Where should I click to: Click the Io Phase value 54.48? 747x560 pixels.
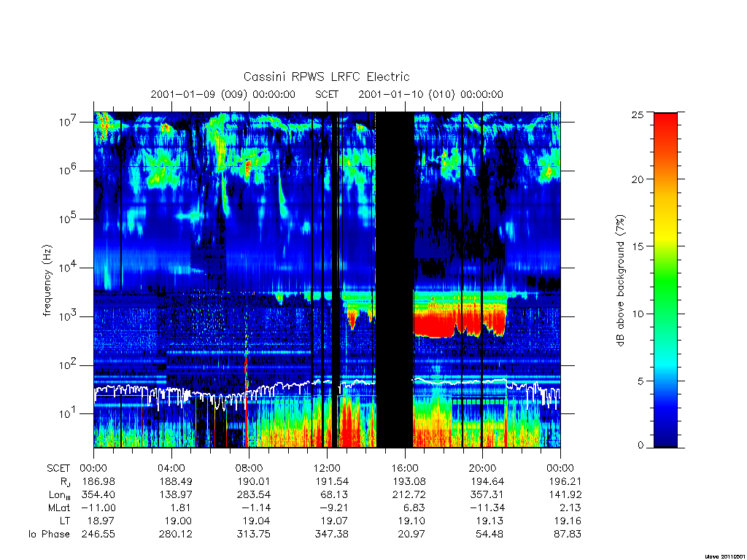[489, 534]
